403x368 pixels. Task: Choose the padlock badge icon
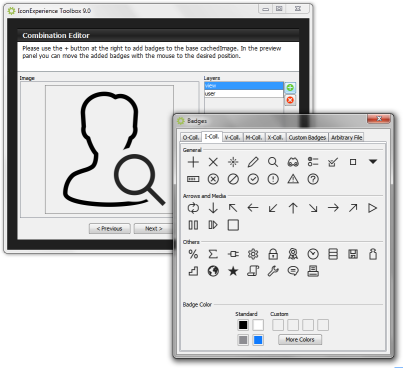pyautogui.click(x=273, y=254)
